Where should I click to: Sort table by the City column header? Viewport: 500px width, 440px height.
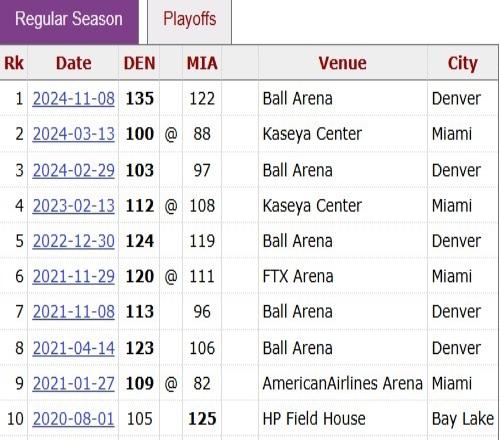(x=463, y=63)
